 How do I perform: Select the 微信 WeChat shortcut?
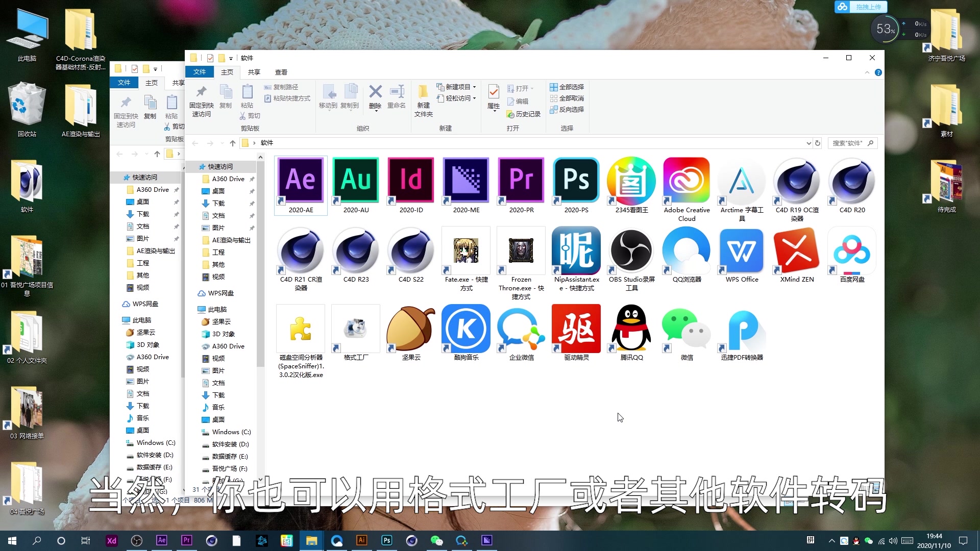(x=687, y=333)
